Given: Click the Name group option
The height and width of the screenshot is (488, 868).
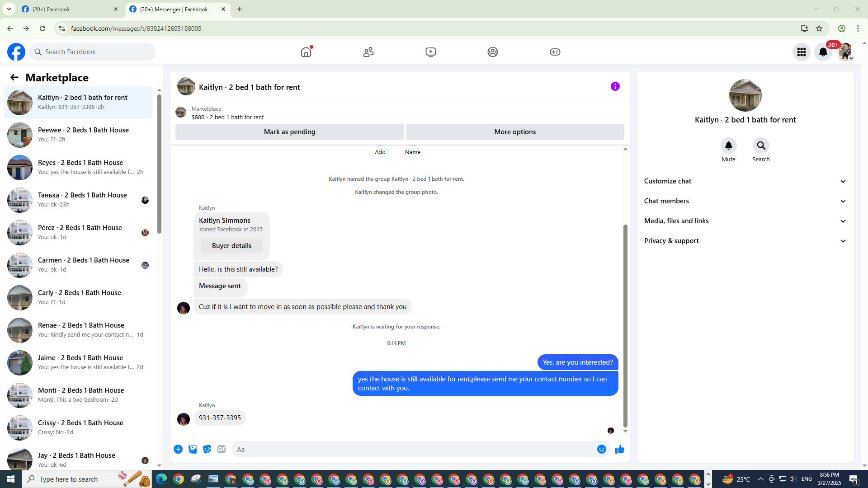Looking at the screenshot, I should (413, 152).
